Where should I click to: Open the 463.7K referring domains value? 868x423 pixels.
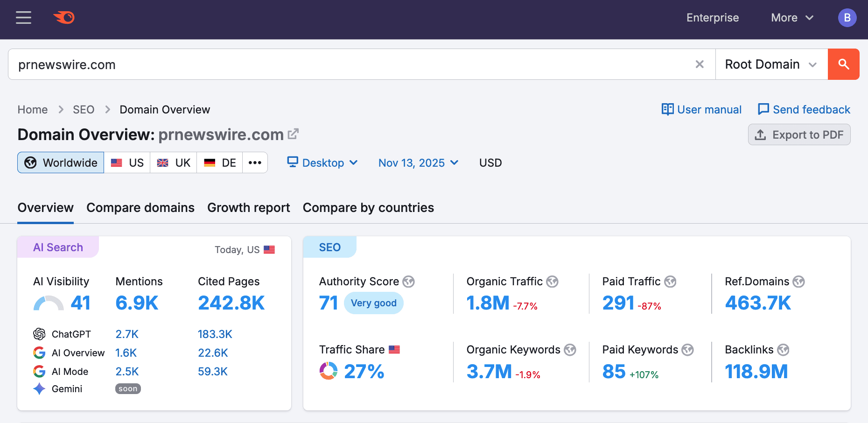tap(758, 303)
